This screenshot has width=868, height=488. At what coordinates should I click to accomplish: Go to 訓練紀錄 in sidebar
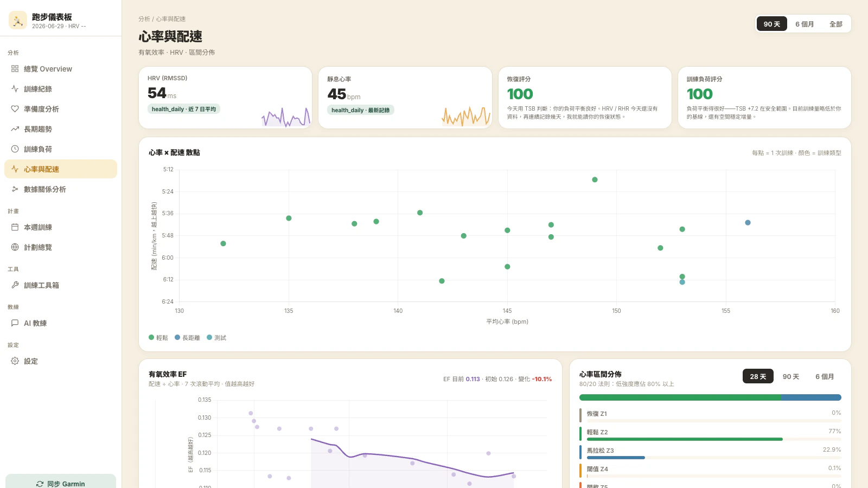[x=61, y=89]
